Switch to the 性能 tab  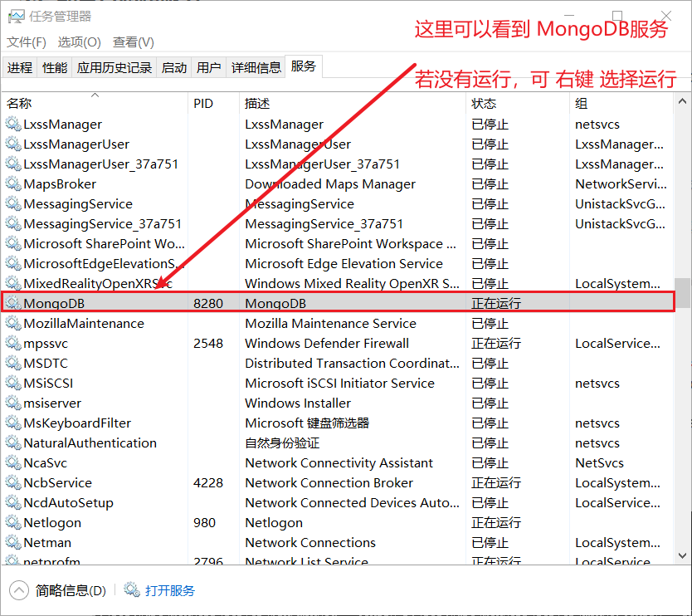(x=54, y=66)
